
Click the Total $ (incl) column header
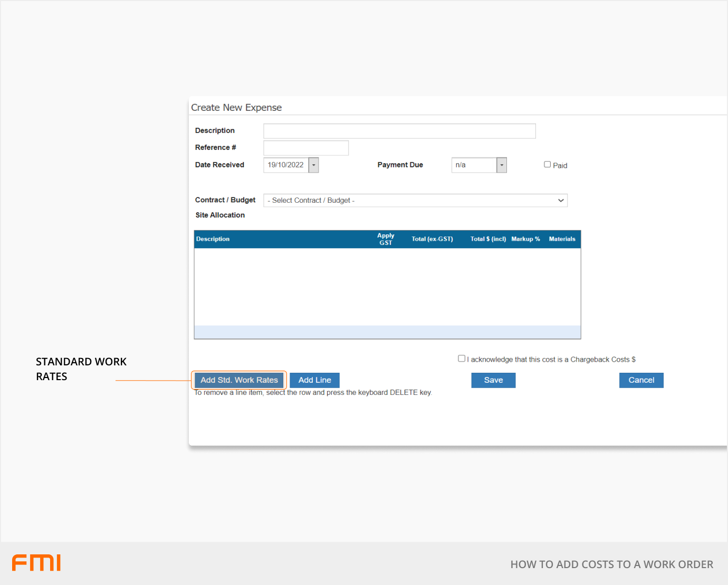(x=488, y=239)
